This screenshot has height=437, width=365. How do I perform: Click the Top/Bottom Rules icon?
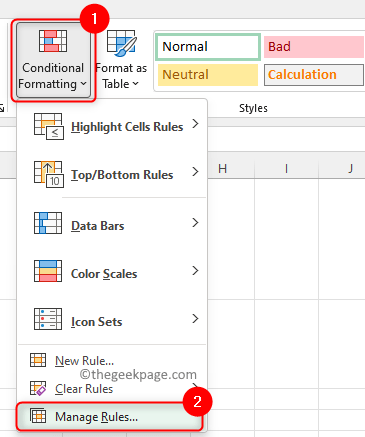click(x=49, y=174)
